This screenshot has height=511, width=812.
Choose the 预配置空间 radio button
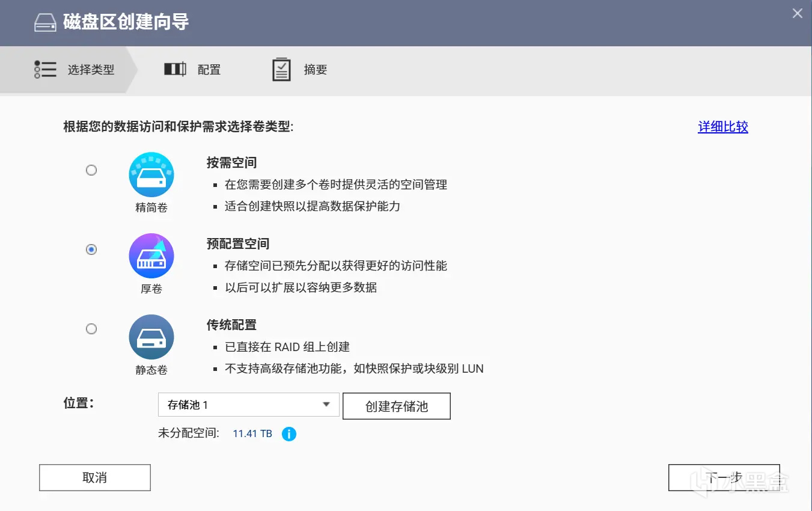click(91, 249)
